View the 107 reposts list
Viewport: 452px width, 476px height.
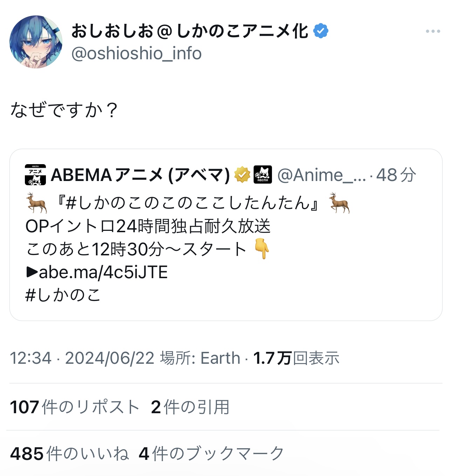[75, 407]
